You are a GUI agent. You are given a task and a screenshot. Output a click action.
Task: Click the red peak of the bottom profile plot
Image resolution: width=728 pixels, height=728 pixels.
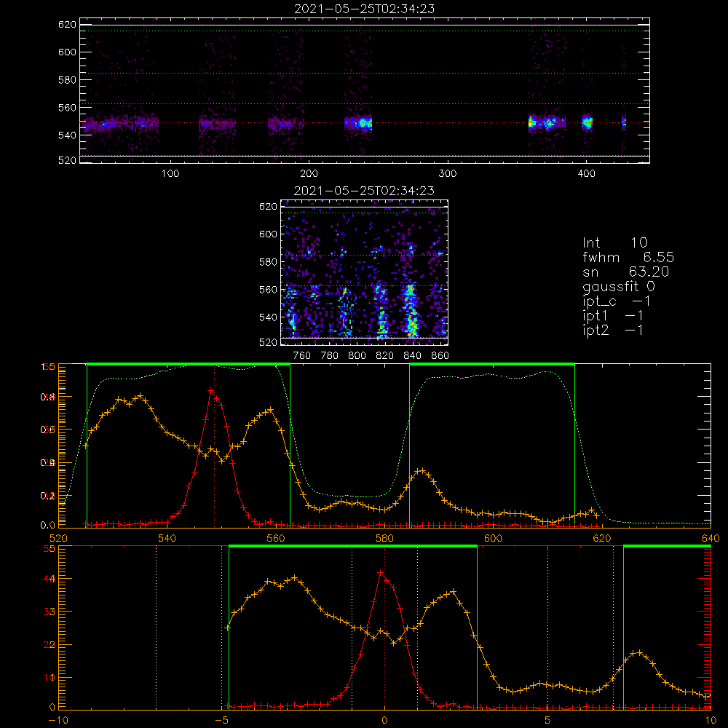(381, 573)
